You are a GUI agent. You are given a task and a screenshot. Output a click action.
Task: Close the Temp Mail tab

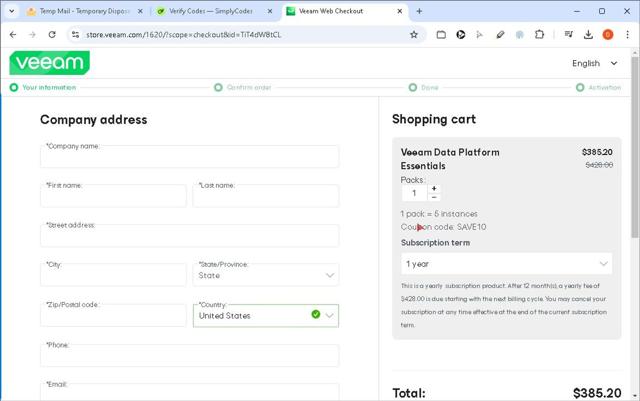click(x=140, y=11)
